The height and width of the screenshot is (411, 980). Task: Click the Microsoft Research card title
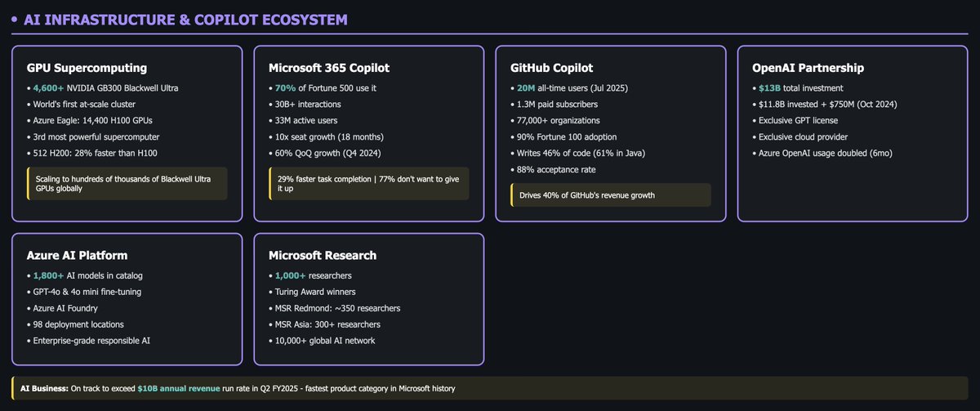[323, 256]
